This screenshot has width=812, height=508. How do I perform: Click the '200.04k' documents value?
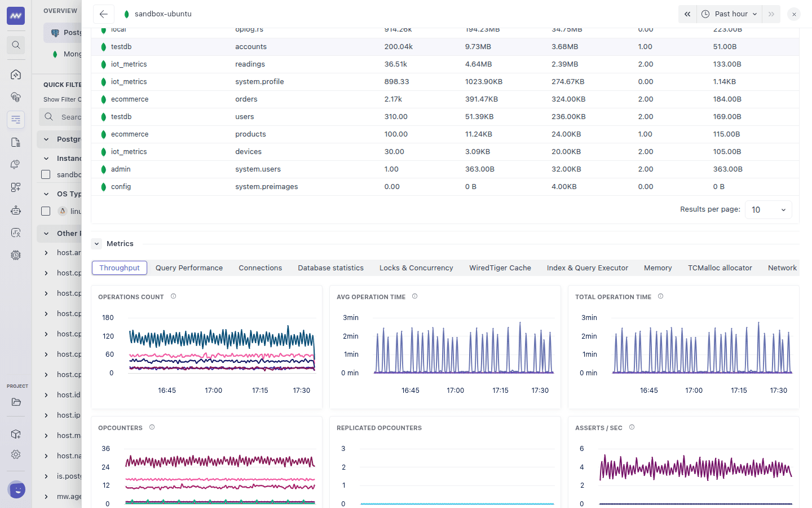(x=398, y=47)
